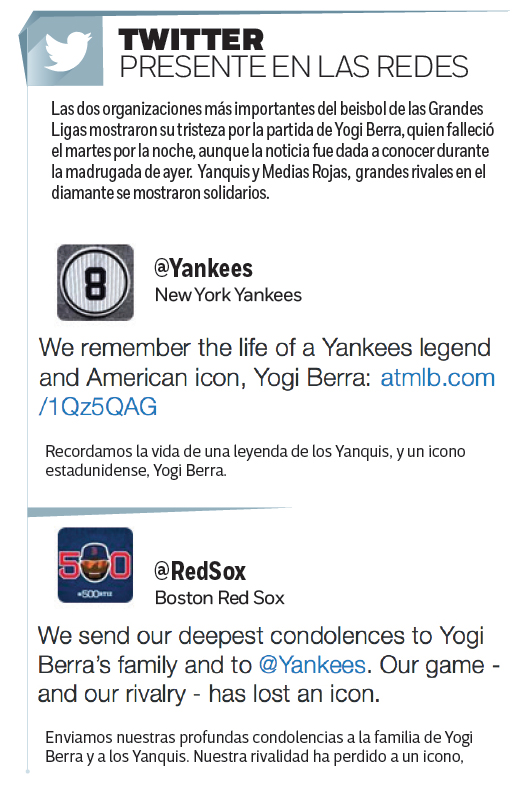The width and height of the screenshot is (523, 788).
Task: Click the Boston Red Sox display name
Action: [220, 598]
